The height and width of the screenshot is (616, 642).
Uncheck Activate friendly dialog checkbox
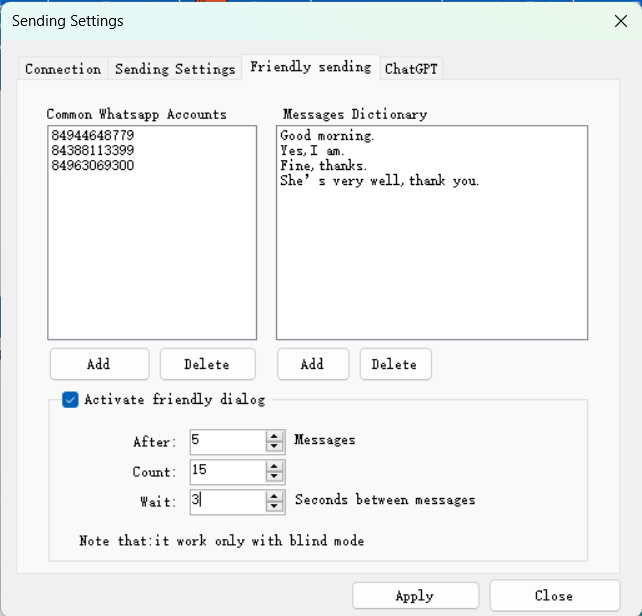(x=70, y=400)
